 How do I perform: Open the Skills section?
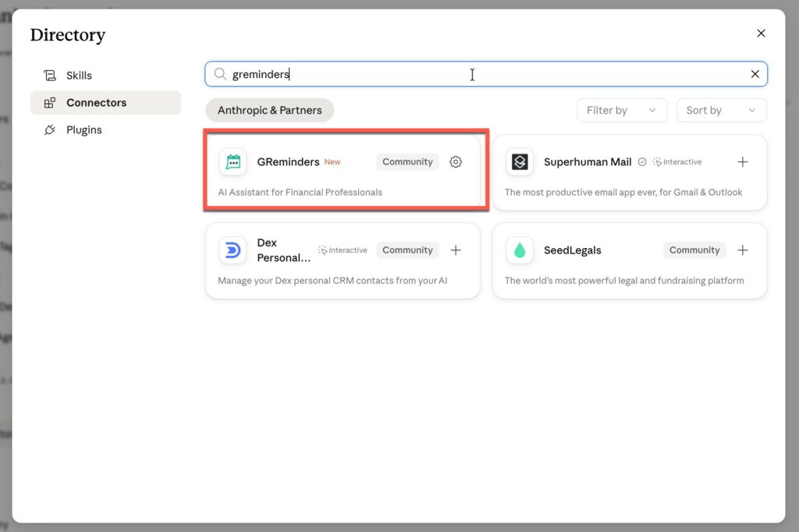[105, 76]
